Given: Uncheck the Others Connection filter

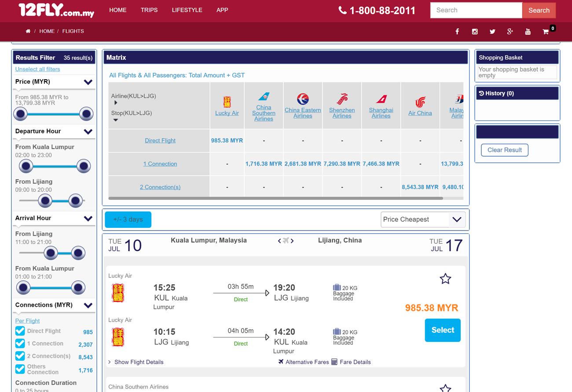Looking at the screenshot, I should (x=20, y=369).
